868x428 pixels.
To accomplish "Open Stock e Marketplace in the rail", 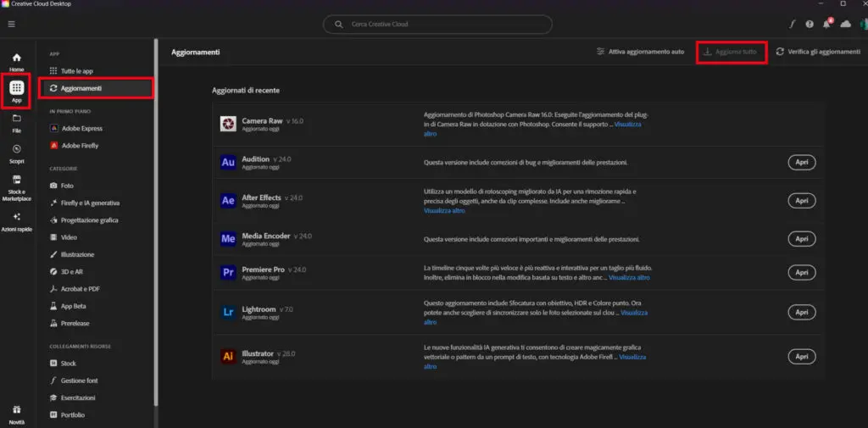I will [17, 188].
